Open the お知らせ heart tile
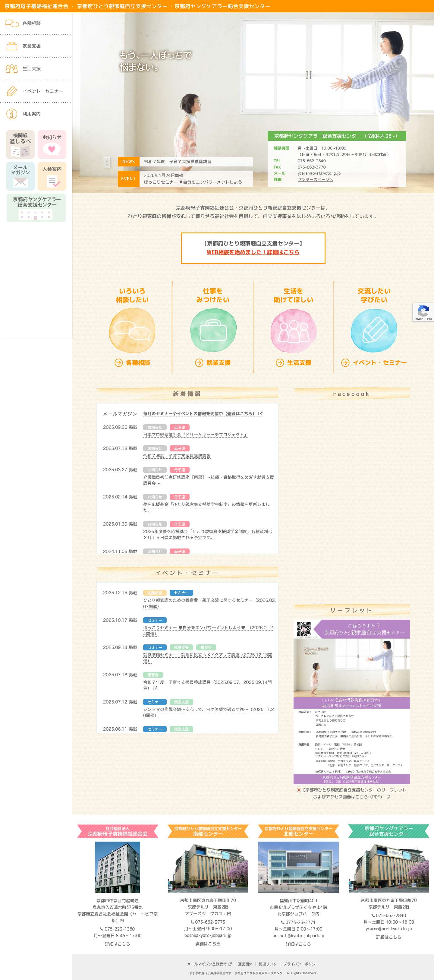The image size is (434, 980). click(x=52, y=144)
